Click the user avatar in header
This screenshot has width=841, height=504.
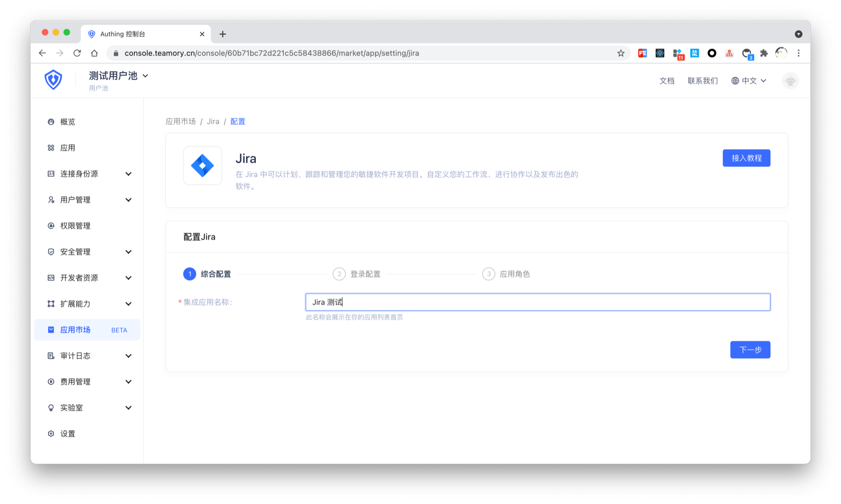point(790,81)
